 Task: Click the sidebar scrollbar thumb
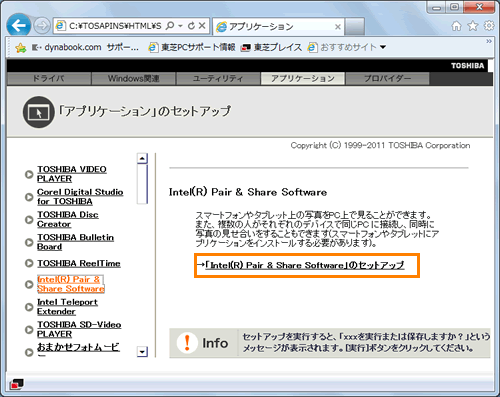point(142,184)
